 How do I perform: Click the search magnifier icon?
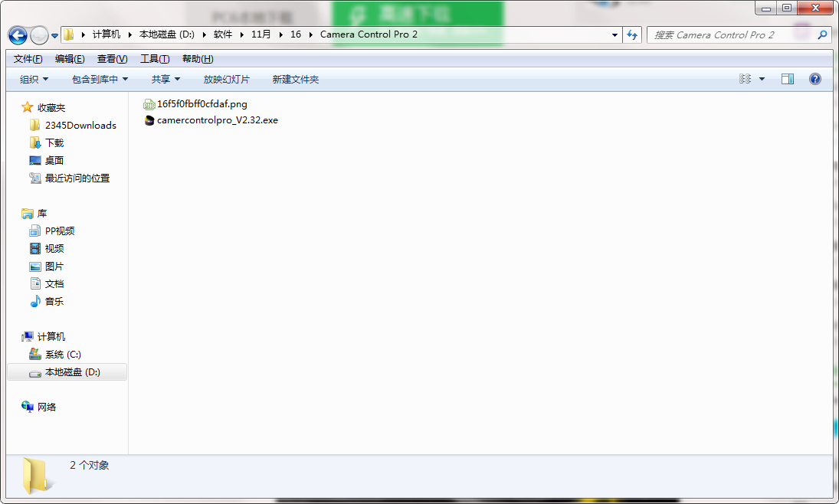coord(822,34)
